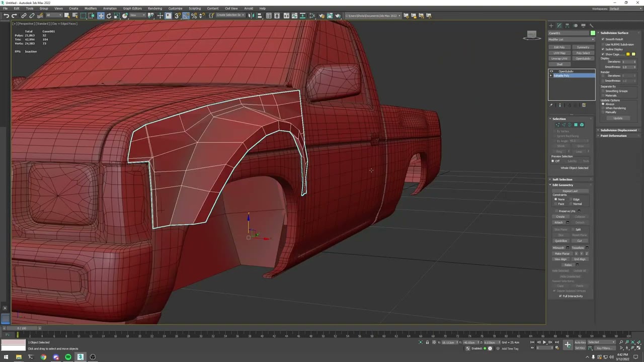Open the Scripting menu
The height and width of the screenshot is (362, 644).
point(195,9)
